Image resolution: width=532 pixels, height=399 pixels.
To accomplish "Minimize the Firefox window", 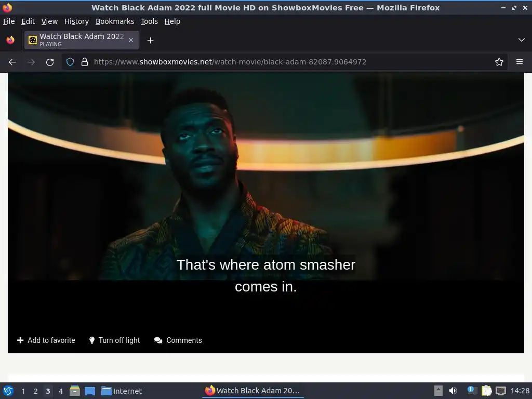I will pos(503,7).
